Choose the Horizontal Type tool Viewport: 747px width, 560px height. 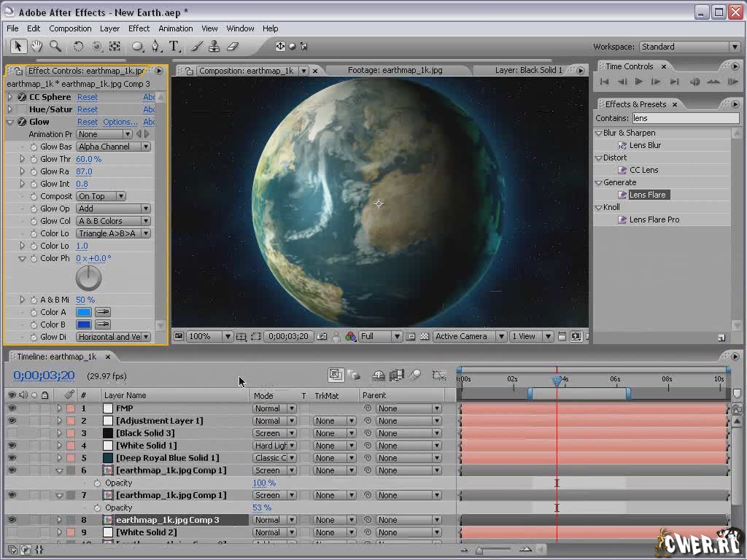click(x=174, y=46)
